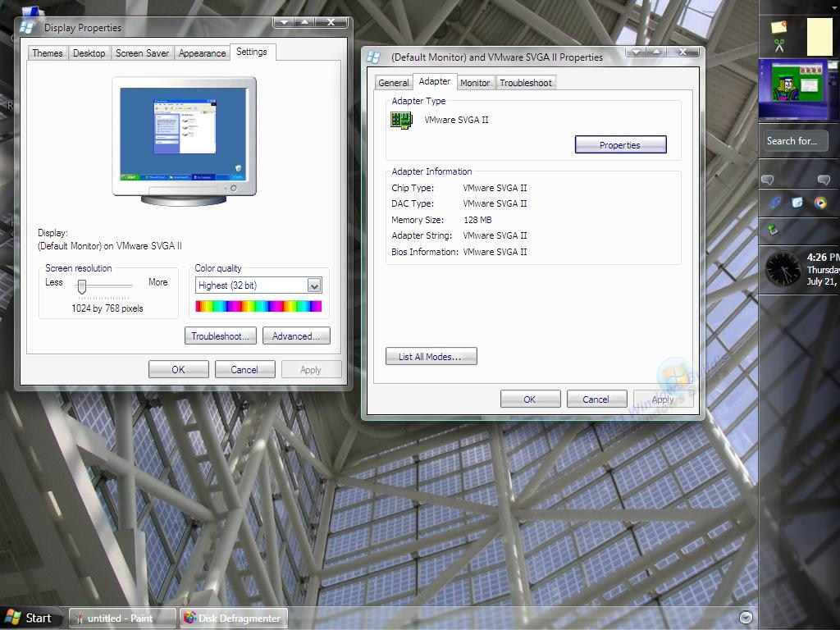
Task: Click the Adapter Type name VMware SVGA II
Action: coord(456,120)
